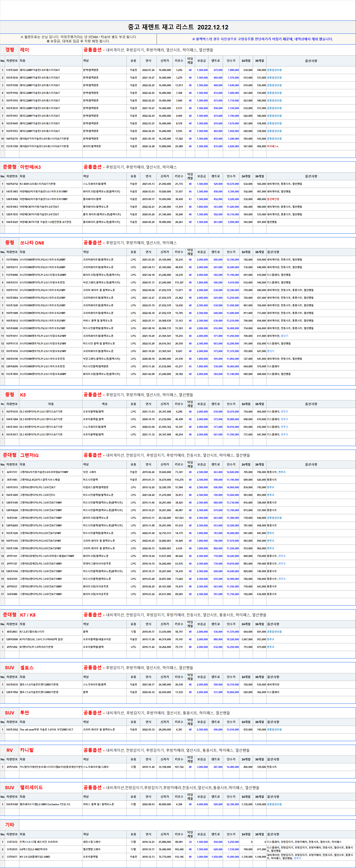
Task: Select vehicle number 165하1035
Action: click(x=12, y=412)
